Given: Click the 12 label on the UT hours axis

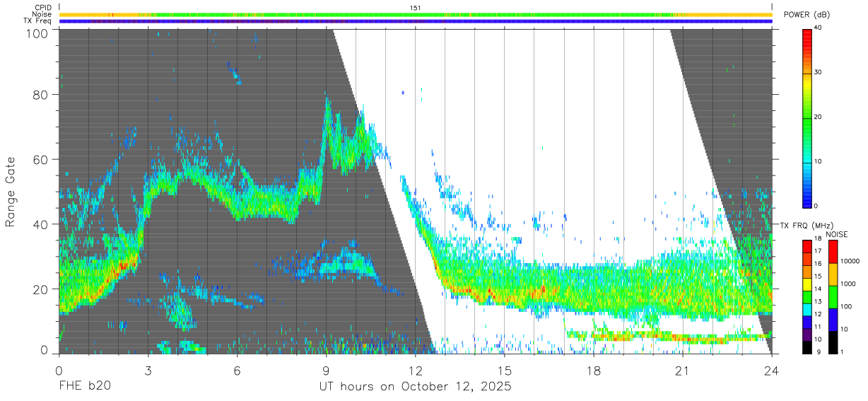Looking at the screenshot, I should point(416,370).
